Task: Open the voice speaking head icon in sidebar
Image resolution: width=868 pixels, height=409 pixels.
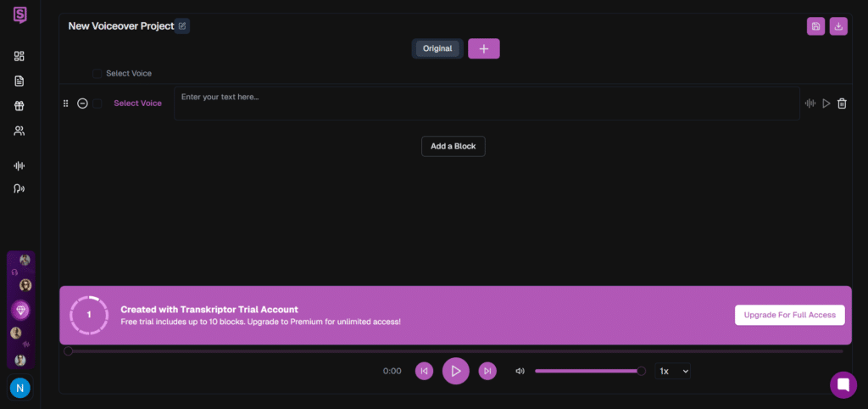Action: (x=19, y=188)
